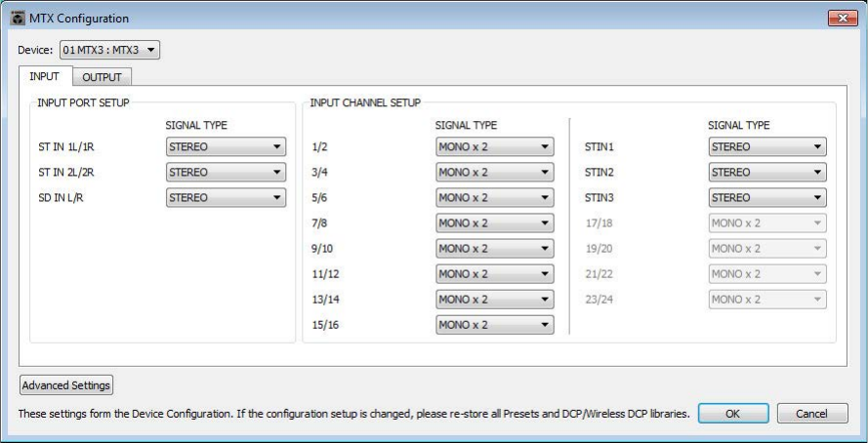Open signal type dropdown for STIN3

767,197
